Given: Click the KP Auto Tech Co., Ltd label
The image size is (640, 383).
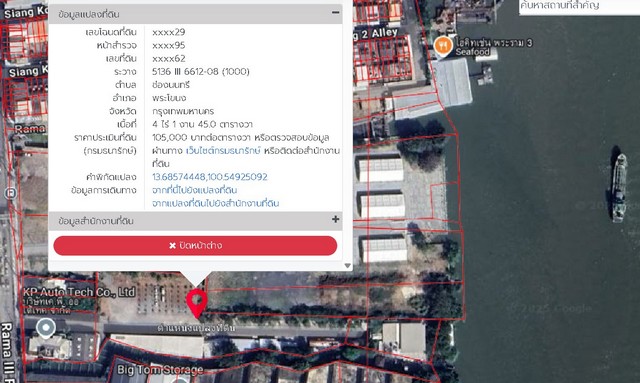Looking at the screenshot, I should (x=79, y=292).
